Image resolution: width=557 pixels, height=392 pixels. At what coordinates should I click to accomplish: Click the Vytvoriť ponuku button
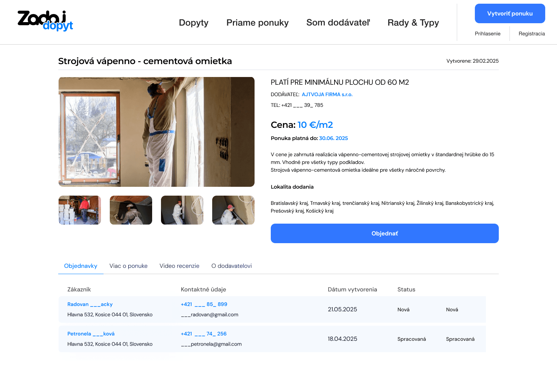coord(510,14)
